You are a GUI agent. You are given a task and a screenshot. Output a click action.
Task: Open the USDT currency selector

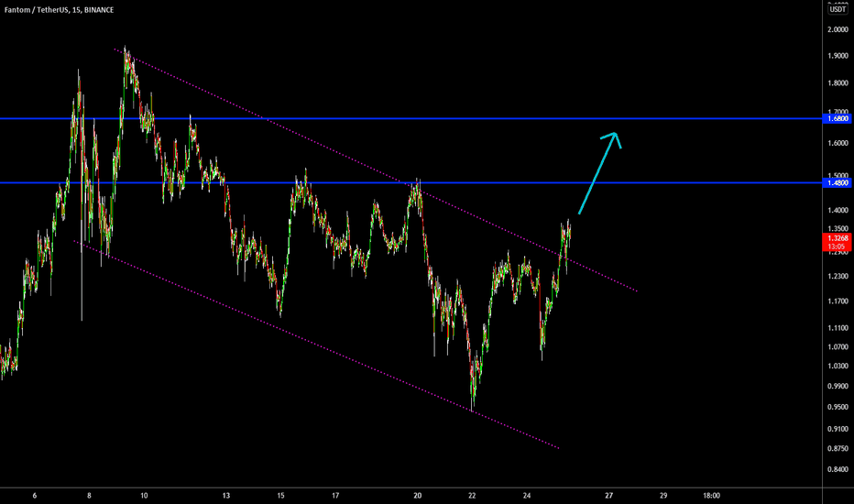tap(838, 9)
